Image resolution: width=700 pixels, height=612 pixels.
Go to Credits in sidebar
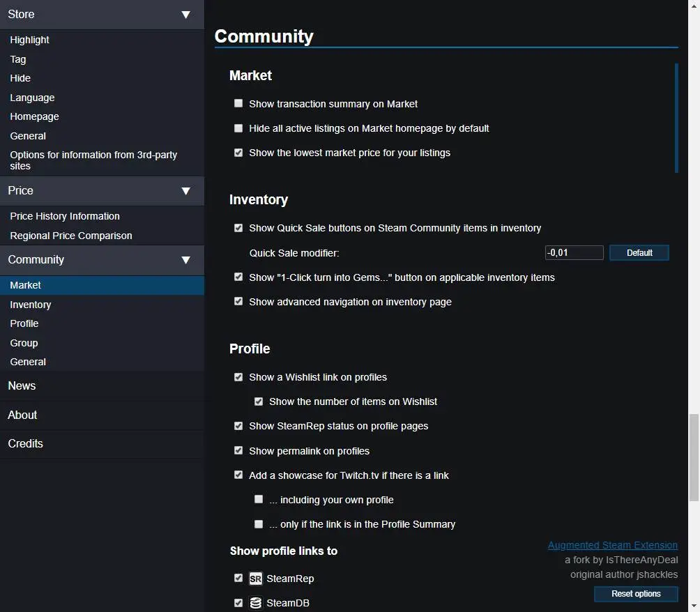[x=25, y=443]
